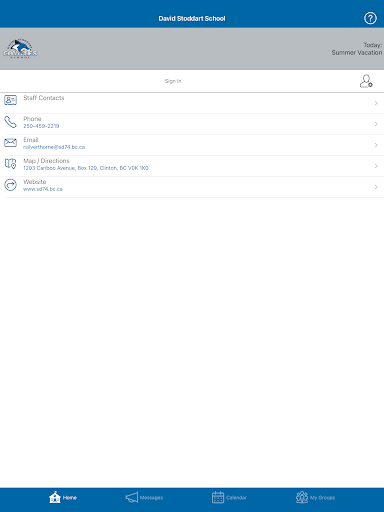Viewport: 384px width, 512px height.
Task: Open the sd74.bc.ca email address link
Action: (x=54, y=147)
